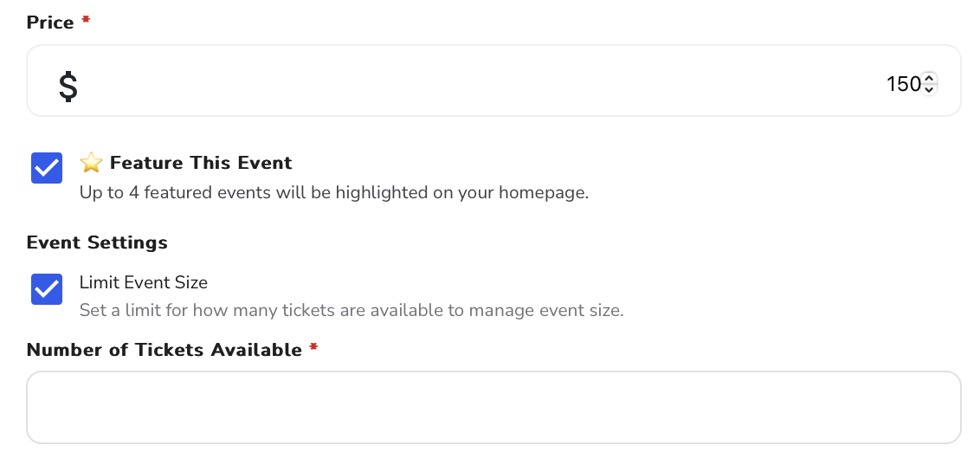Click the Event Settings heading

point(97,242)
